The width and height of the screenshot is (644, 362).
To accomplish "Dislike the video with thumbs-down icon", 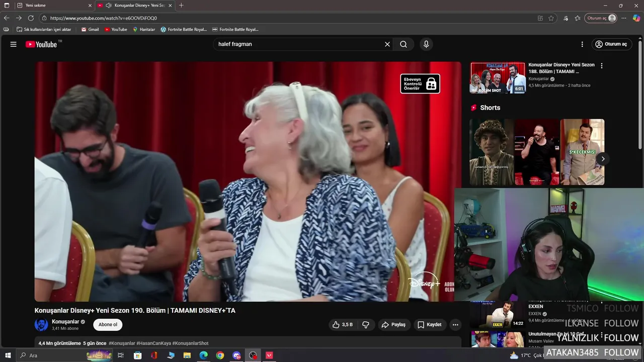I will coord(366,325).
